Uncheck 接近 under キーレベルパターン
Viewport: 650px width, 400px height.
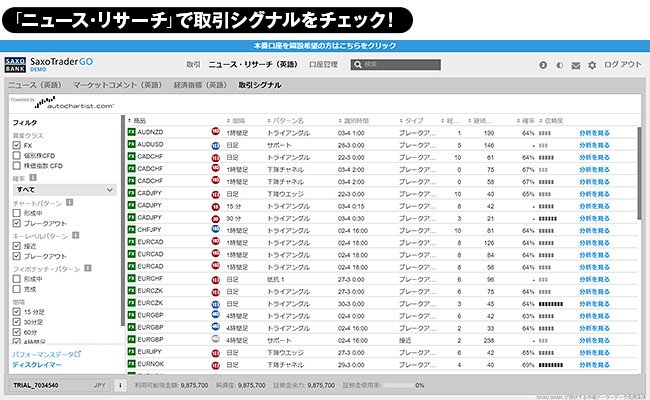(17, 246)
